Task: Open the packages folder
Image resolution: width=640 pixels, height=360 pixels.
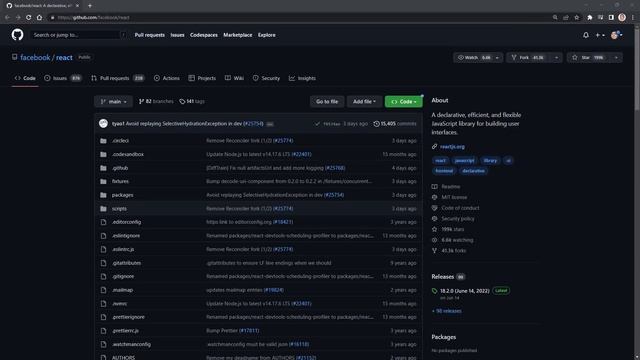Action: pyautogui.click(x=122, y=195)
